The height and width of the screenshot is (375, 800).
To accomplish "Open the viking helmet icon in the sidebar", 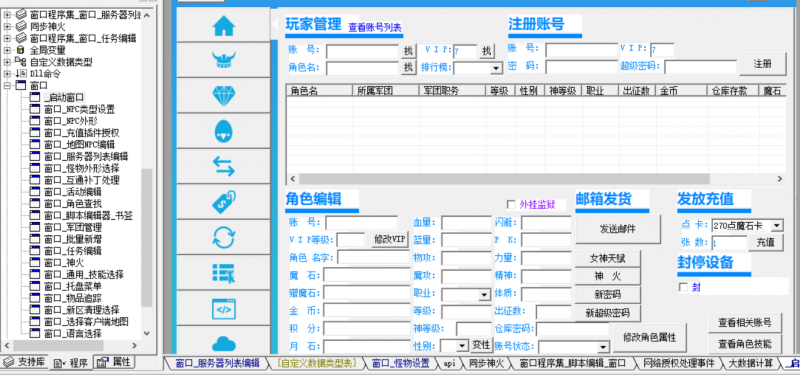I will (x=224, y=60).
